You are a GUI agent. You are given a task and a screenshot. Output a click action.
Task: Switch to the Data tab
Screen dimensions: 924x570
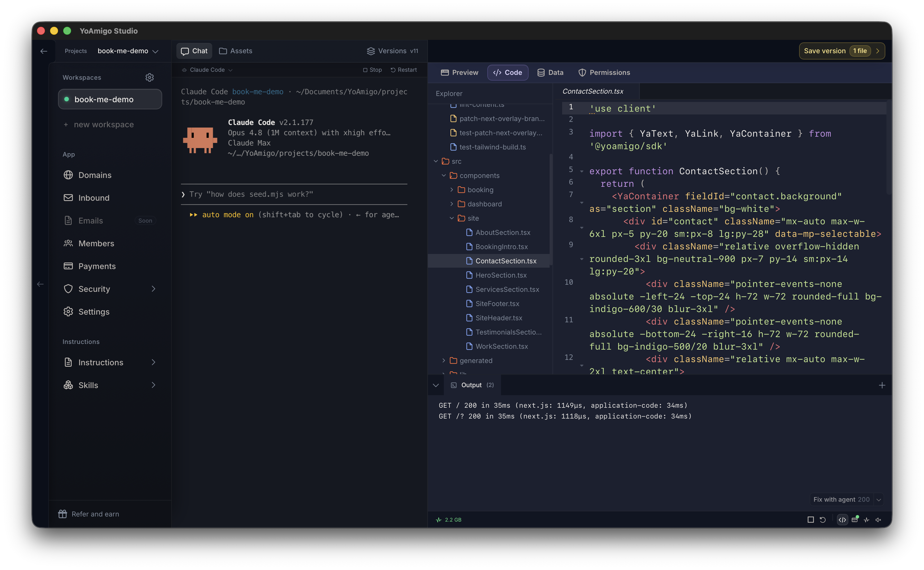tap(550, 72)
